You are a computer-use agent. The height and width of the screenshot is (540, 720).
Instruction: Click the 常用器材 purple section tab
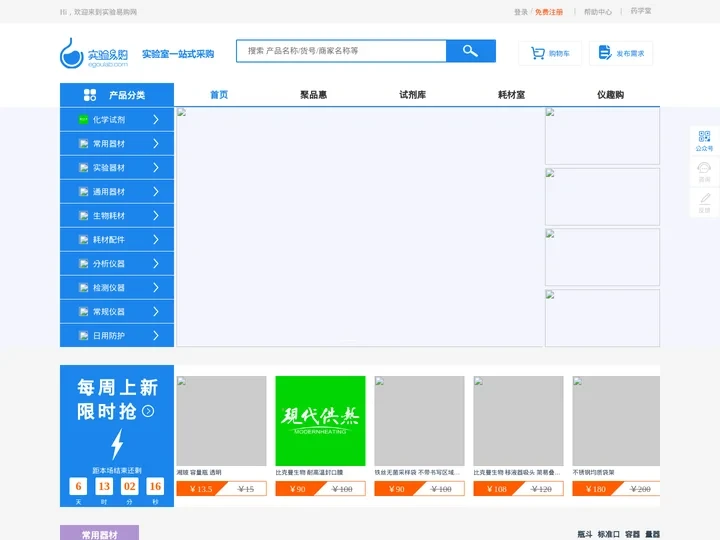click(99, 533)
